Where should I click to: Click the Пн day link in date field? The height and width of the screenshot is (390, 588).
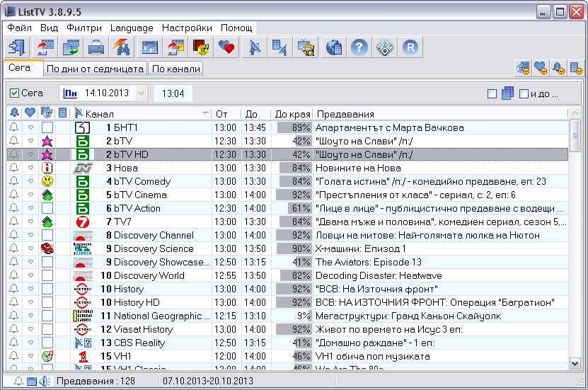point(70,93)
